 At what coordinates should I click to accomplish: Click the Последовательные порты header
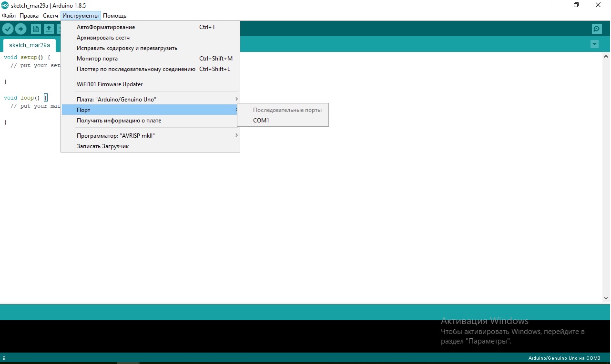click(x=287, y=110)
